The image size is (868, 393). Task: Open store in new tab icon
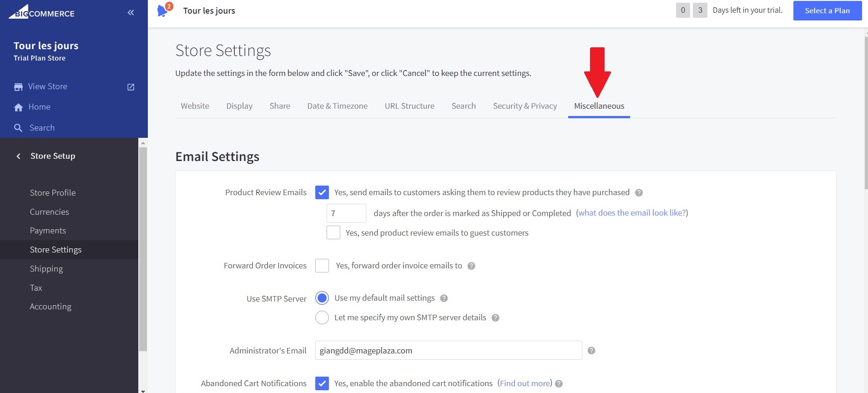[131, 87]
